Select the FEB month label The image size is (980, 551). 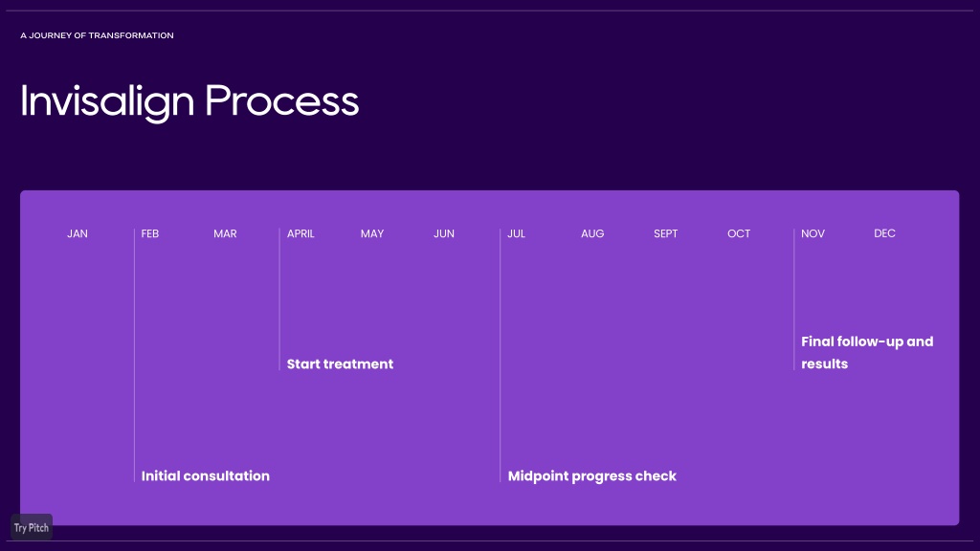coord(150,233)
